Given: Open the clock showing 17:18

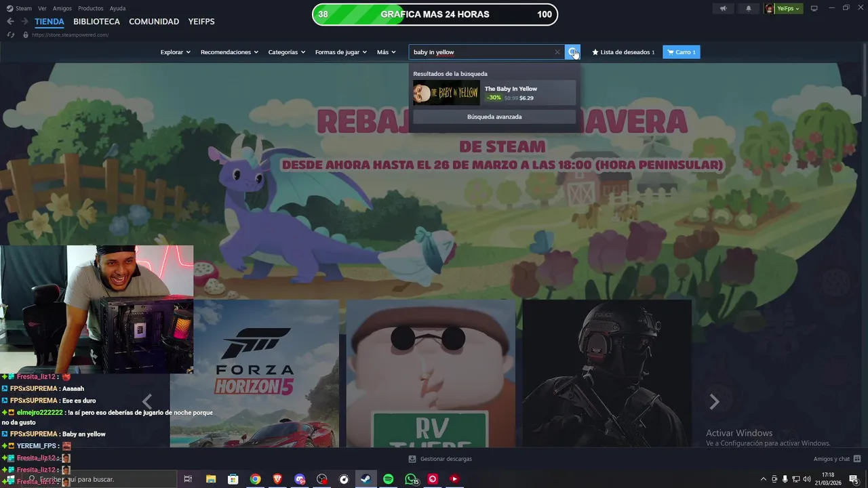Looking at the screenshot, I should pos(828,479).
